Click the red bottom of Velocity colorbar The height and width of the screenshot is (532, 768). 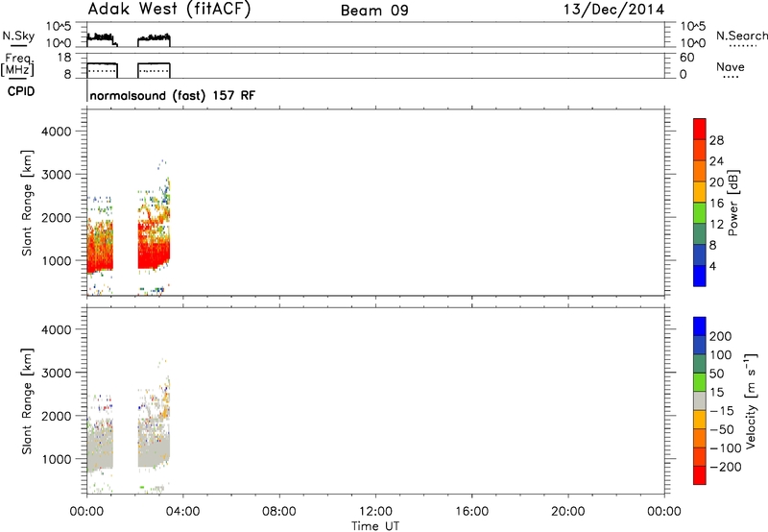[x=700, y=475]
